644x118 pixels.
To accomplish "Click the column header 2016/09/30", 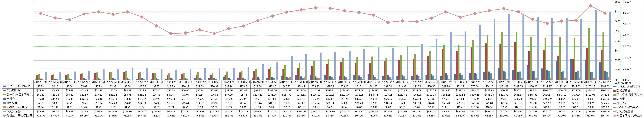I will pyautogui.click(x=359, y=82).
